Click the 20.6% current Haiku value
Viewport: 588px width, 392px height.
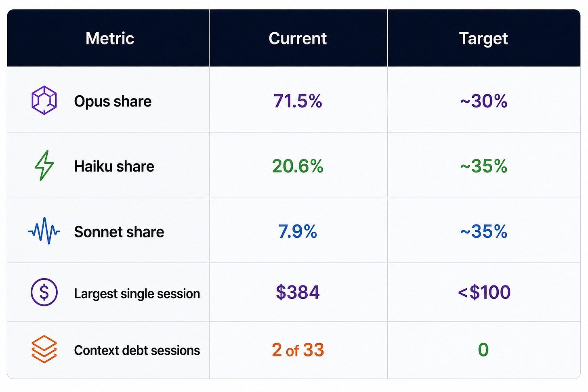click(298, 166)
